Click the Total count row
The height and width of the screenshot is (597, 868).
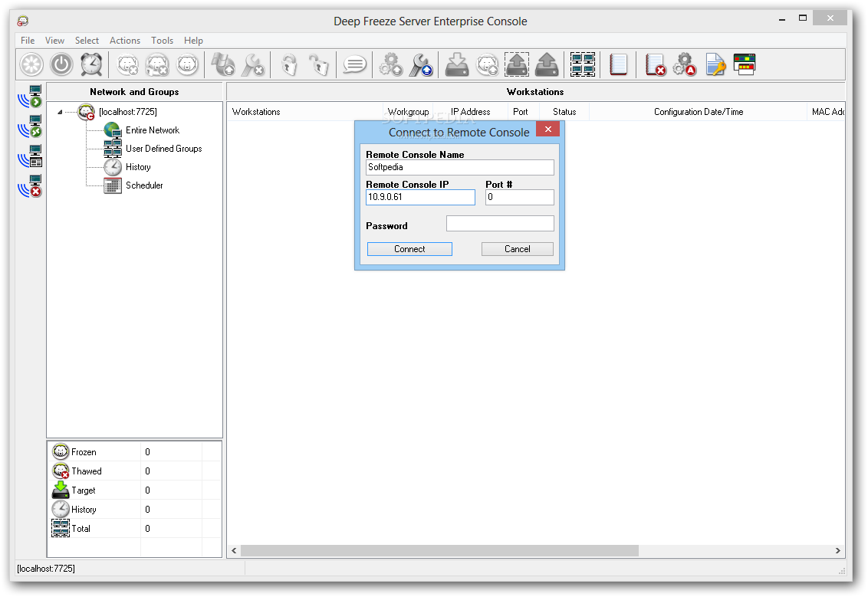click(135, 528)
